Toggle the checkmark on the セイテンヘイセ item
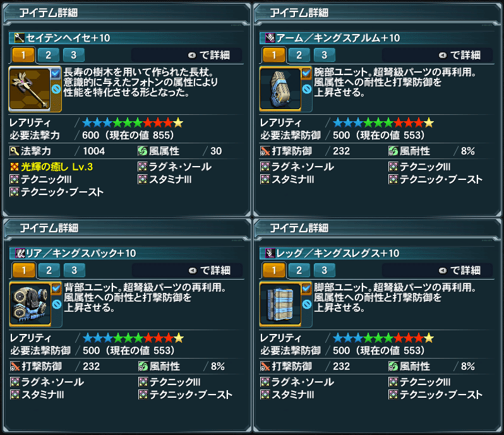 [56, 74]
